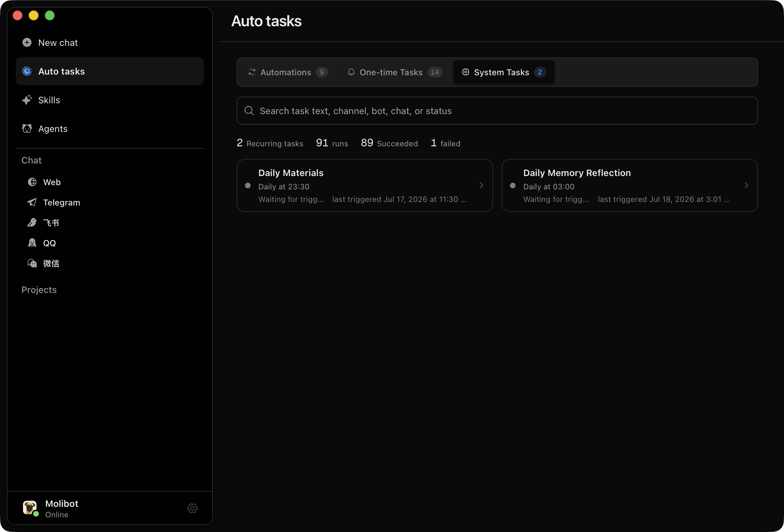Switch to the One-time Tasks tab
Viewport: 784px width, 532px height.
pyautogui.click(x=395, y=72)
